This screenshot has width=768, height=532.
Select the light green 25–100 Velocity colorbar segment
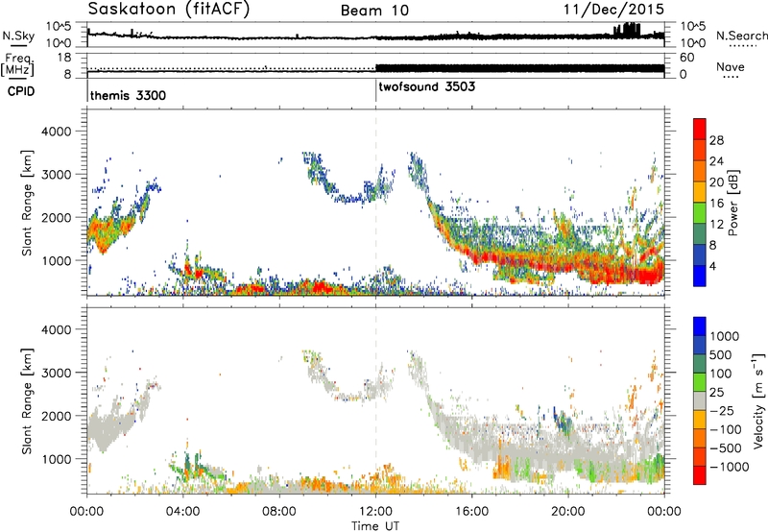pos(700,382)
